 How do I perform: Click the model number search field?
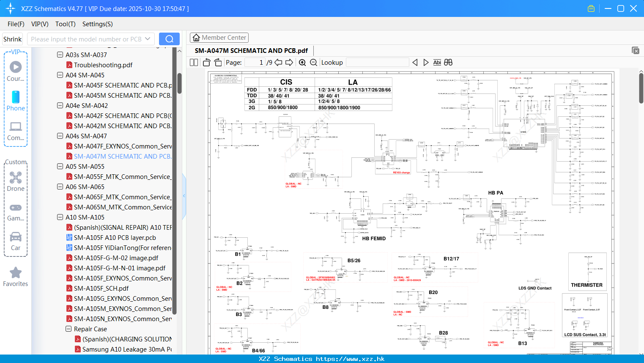[x=86, y=39]
